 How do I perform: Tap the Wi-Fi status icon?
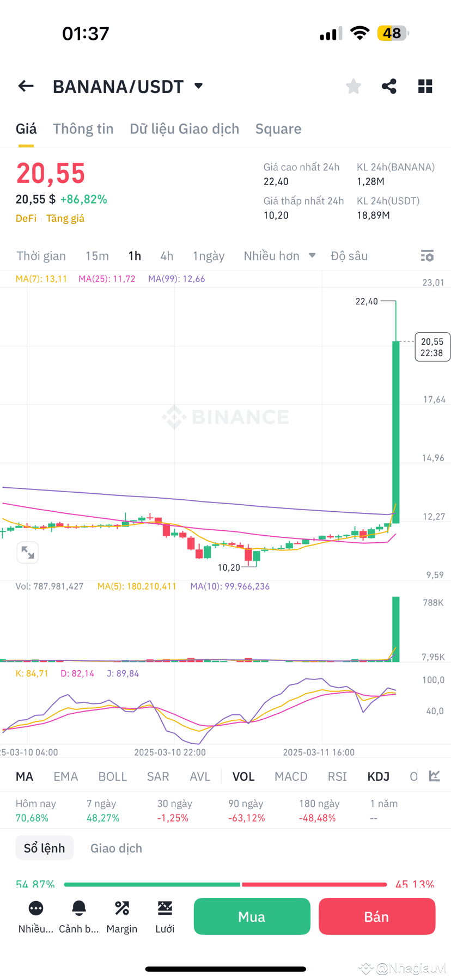(359, 33)
